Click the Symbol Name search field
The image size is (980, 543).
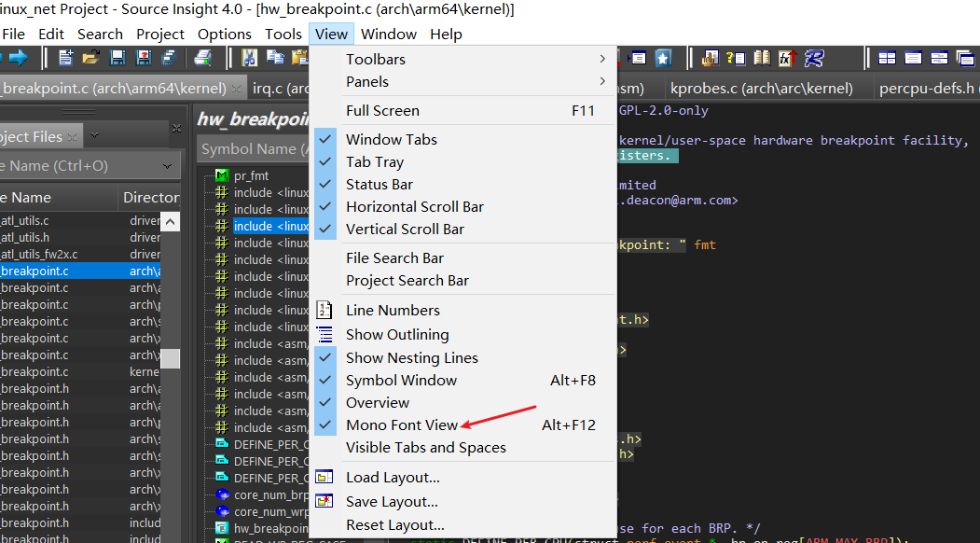click(x=253, y=149)
